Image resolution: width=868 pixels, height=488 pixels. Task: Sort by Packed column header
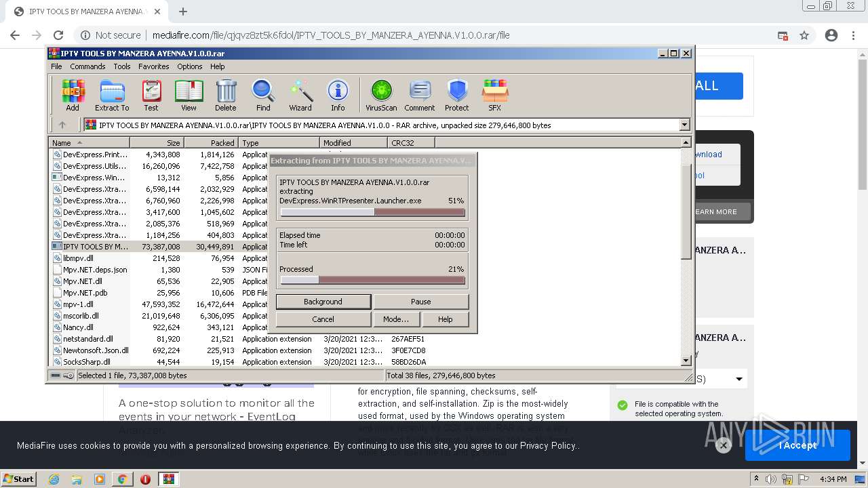click(212, 142)
